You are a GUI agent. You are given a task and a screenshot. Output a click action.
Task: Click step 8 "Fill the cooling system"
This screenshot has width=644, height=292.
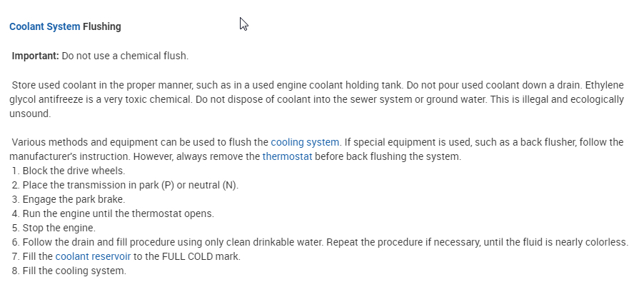74,271
